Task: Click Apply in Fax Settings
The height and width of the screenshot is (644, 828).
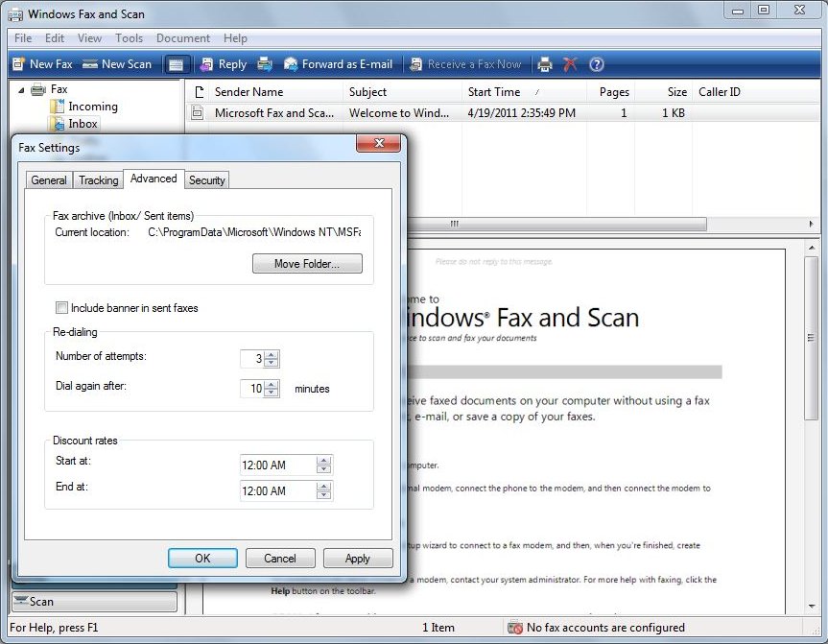Action: 358,559
